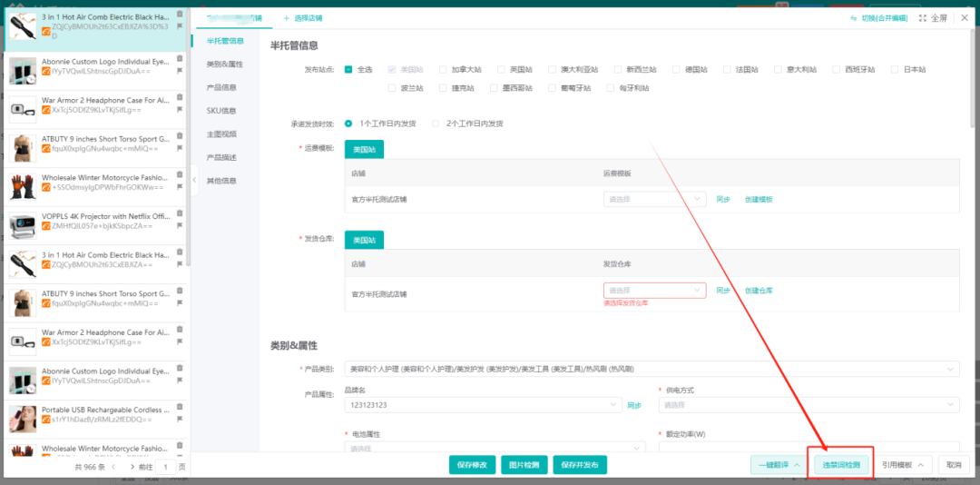This screenshot has height=485, width=980.
Task: Jump to 类别&属性 section
Action: tap(224, 64)
